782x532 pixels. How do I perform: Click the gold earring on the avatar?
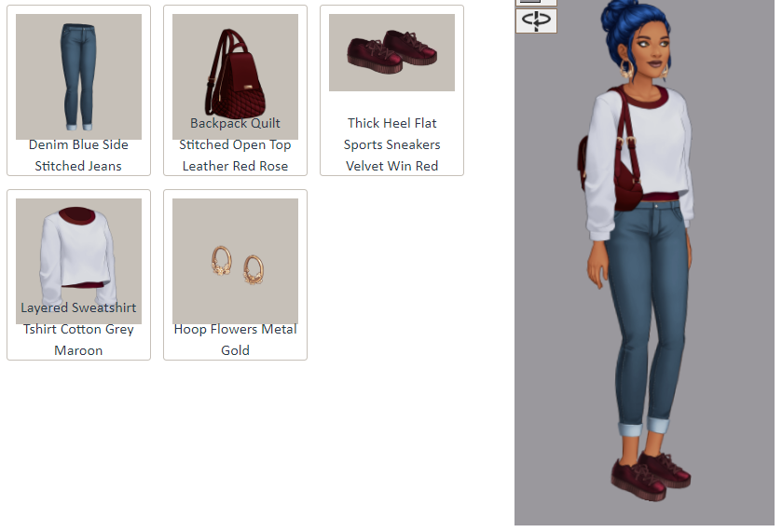click(625, 69)
